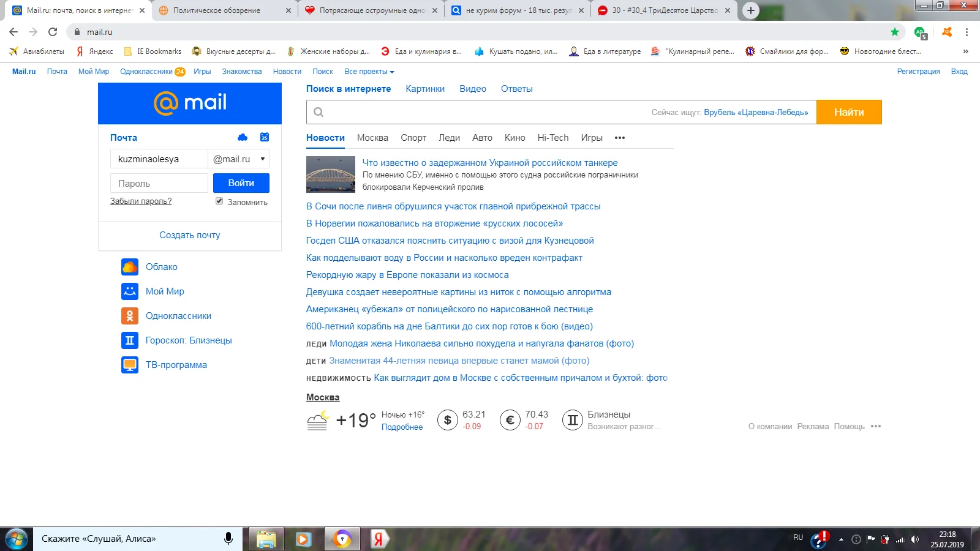Open the Забыли пароль link
The image size is (980, 551).
coord(140,201)
